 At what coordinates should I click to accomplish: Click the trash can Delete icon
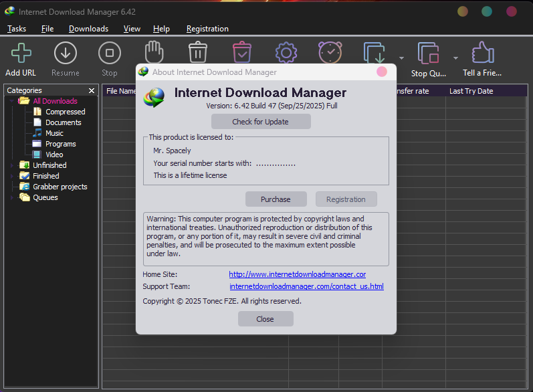pyautogui.click(x=198, y=52)
